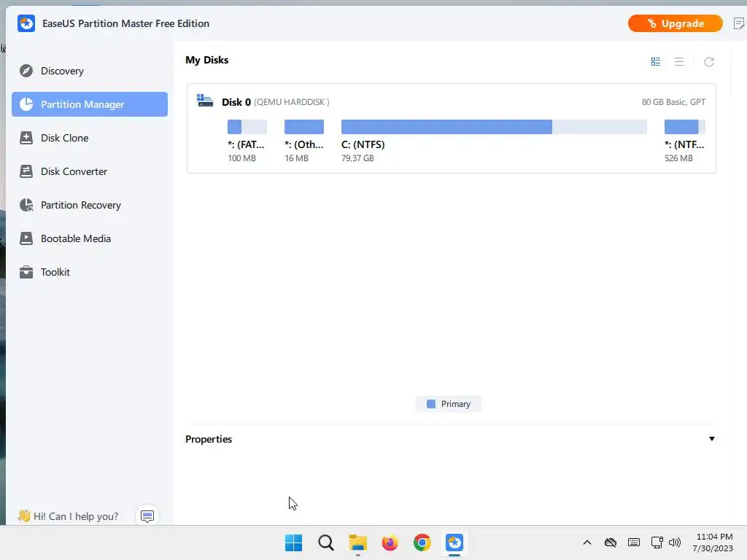Open Disk Clone tool

click(x=90, y=138)
